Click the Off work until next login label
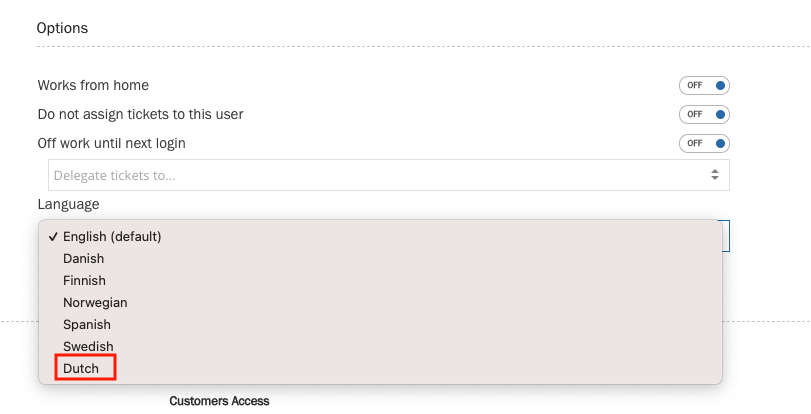 coord(111,143)
